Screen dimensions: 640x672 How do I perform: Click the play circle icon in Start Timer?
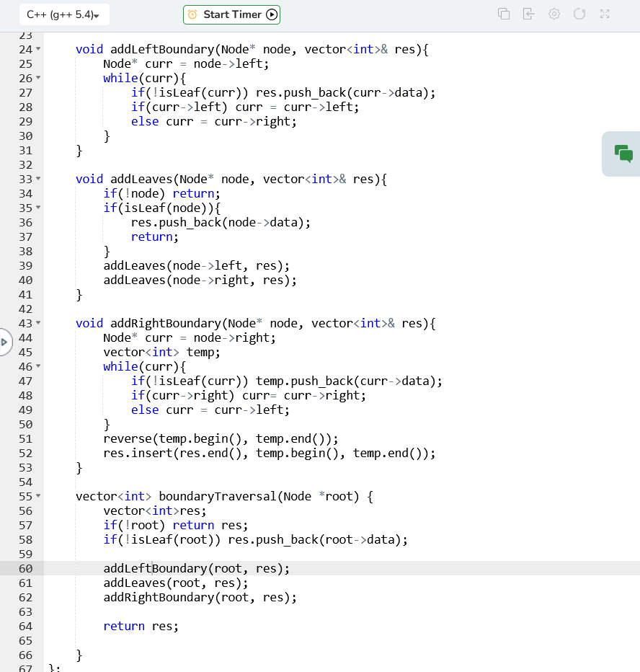(272, 14)
